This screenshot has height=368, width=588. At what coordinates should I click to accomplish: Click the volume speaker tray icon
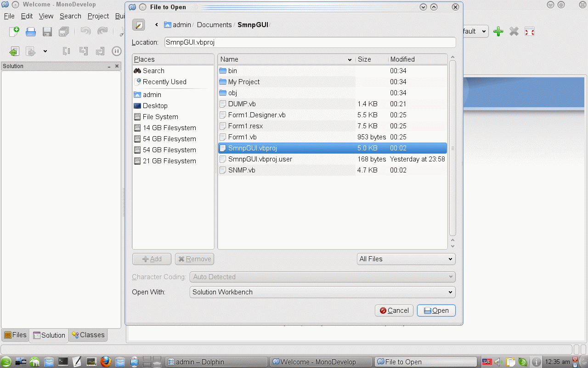click(498, 362)
